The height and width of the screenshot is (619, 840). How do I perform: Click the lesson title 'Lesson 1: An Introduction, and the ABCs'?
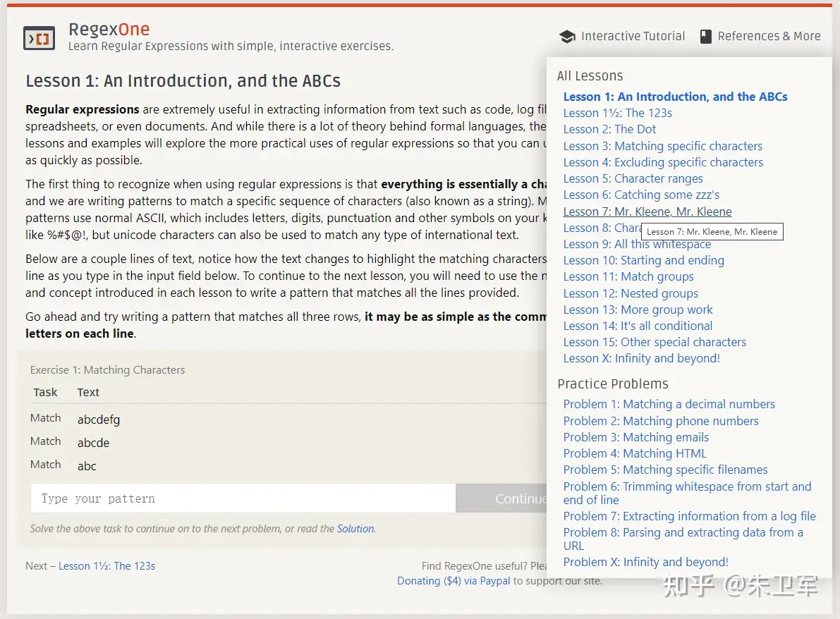click(x=183, y=81)
